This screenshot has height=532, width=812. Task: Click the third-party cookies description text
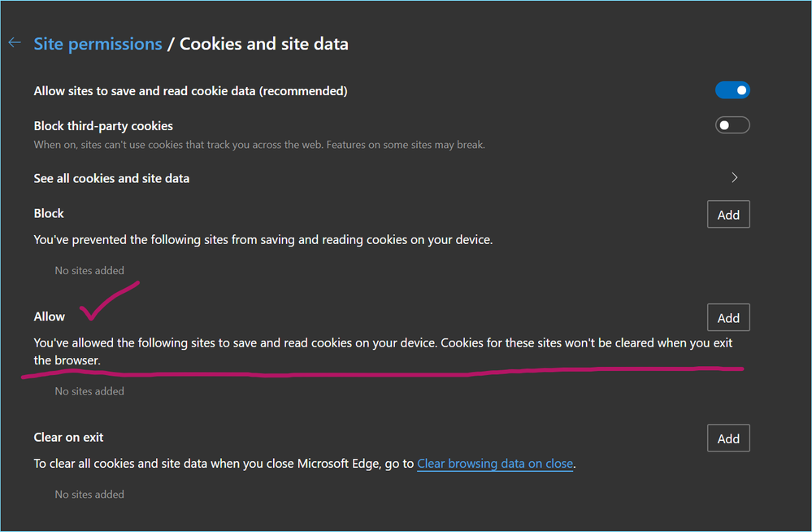tap(259, 145)
